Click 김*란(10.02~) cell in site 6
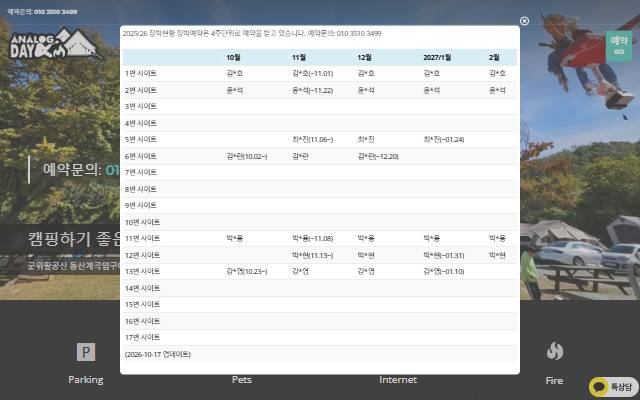 click(x=247, y=156)
